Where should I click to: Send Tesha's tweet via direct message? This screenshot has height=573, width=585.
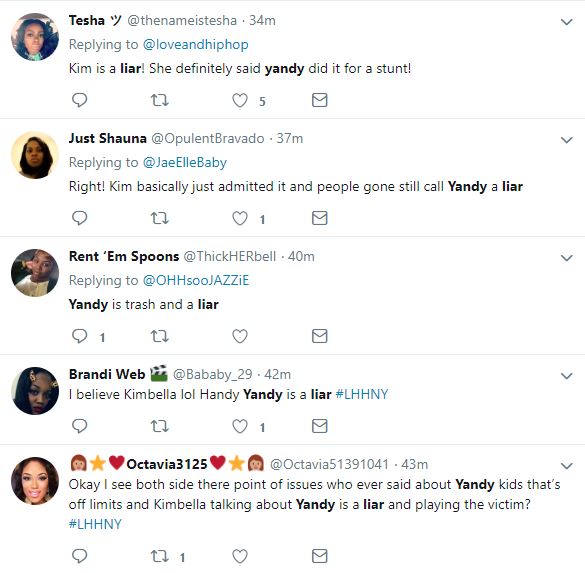coord(320,100)
